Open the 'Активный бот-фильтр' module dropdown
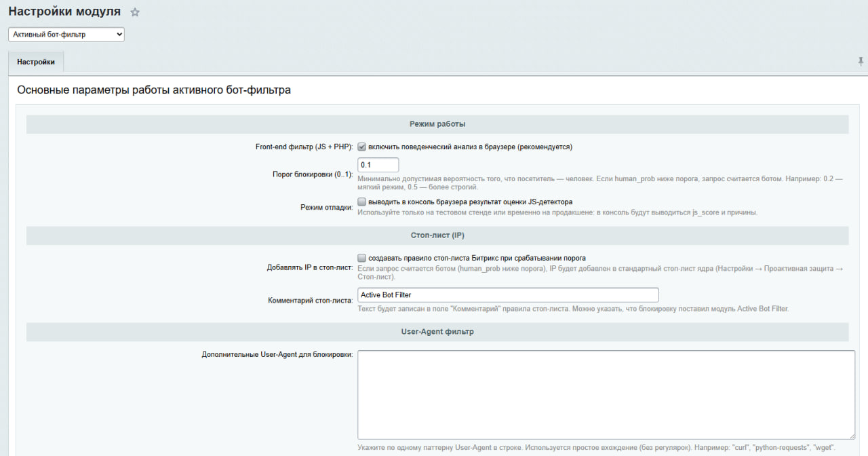This screenshot has height=456, width=868. 66,34
